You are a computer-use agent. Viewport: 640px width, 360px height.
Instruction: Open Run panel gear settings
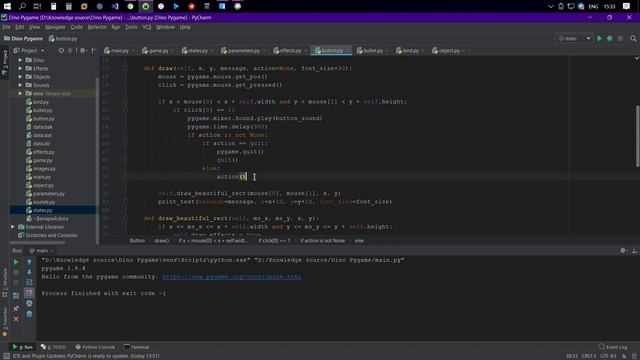(623, 251)
